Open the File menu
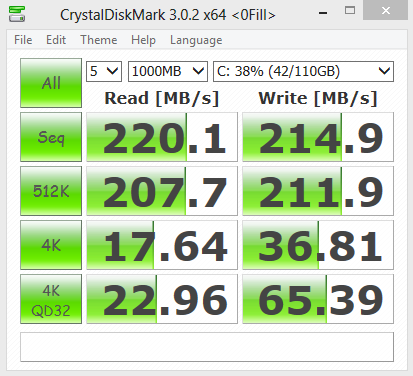 pyautogui.click(x=23, y=40)
